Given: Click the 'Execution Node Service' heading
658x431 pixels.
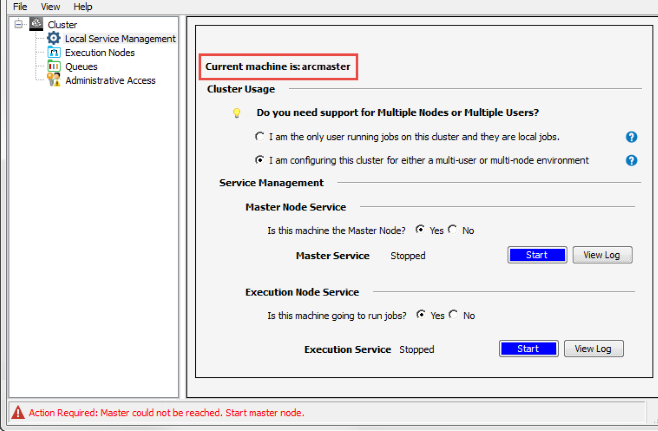Looking at the screenshot, I should (302, 292).
